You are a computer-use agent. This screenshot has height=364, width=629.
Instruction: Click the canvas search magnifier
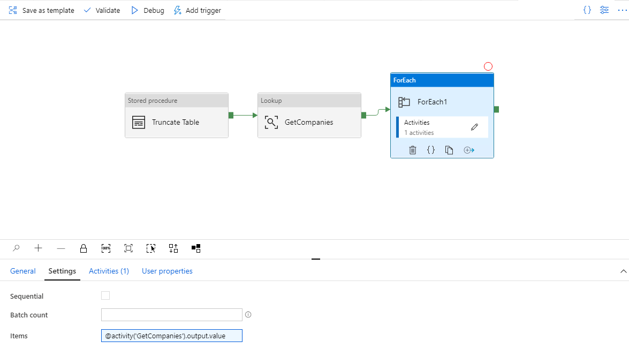coord(16,248)
